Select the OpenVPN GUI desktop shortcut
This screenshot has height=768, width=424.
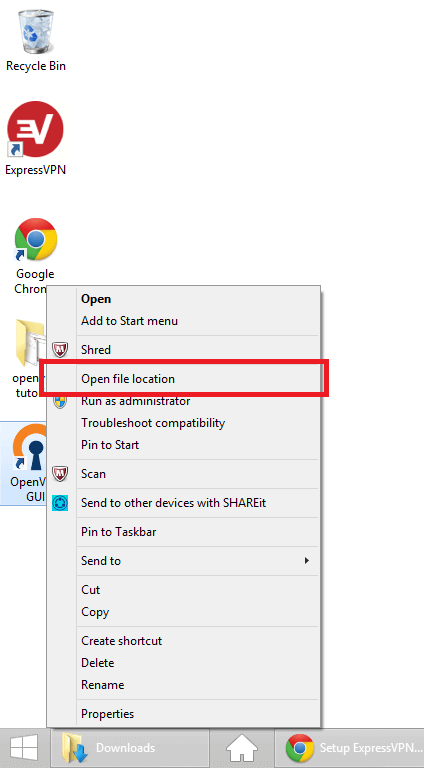click(24, 463)
